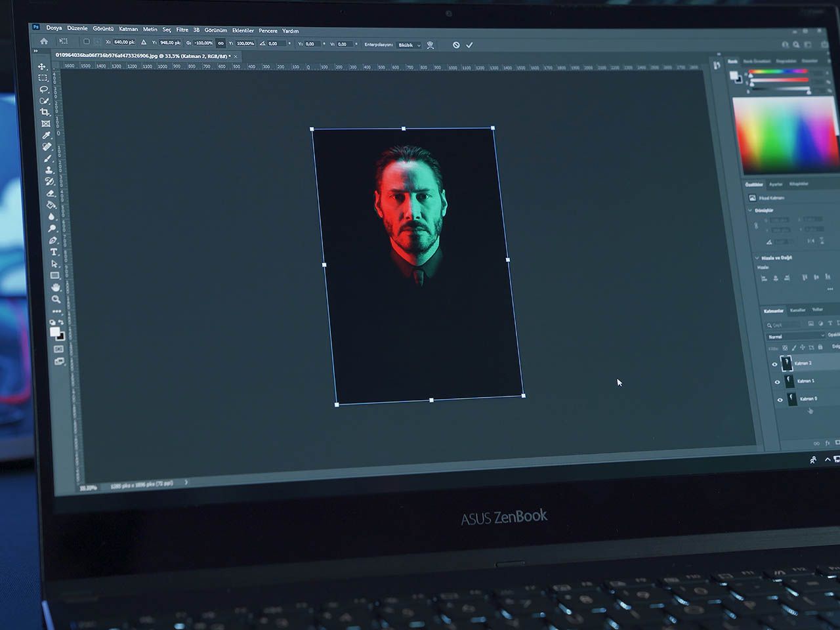Click the X position field 640,00 pk
This screenshot has width=840, height=630.
pos(124,42)
